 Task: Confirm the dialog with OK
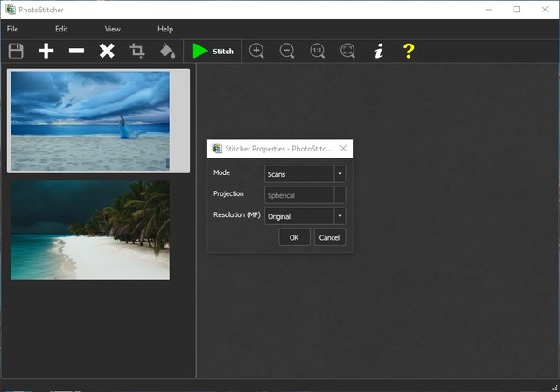(x=294, y=237)
